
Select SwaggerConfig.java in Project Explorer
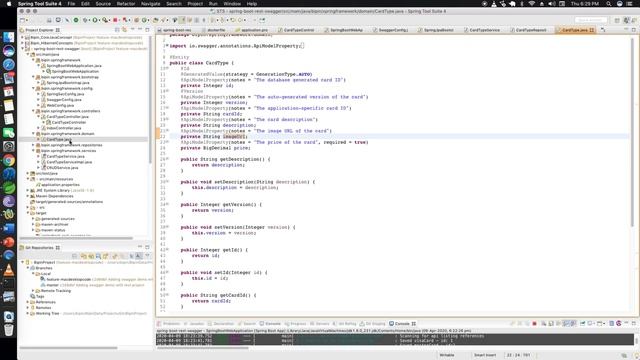point(64,100)
